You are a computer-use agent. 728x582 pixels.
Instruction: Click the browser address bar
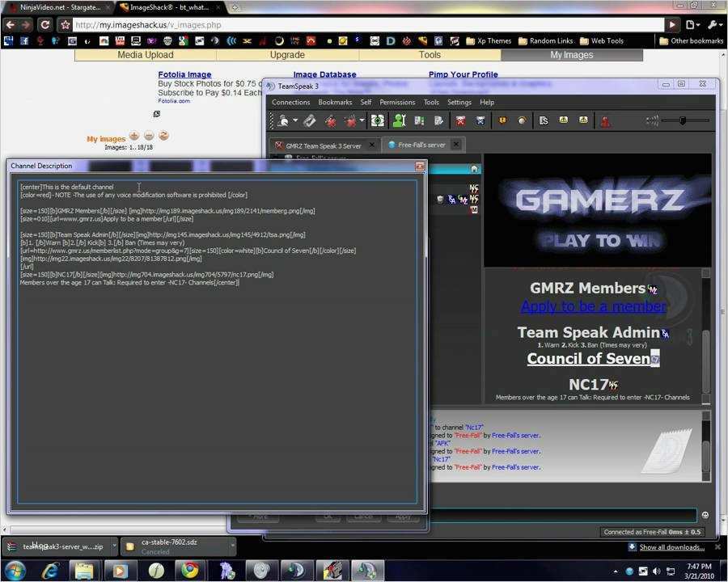[x=369, y=25]
